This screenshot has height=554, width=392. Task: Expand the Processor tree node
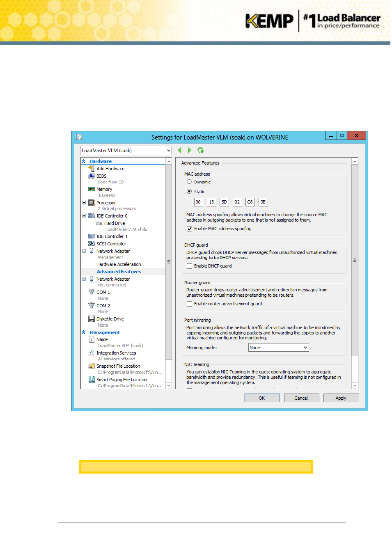[x=84, y=203]
